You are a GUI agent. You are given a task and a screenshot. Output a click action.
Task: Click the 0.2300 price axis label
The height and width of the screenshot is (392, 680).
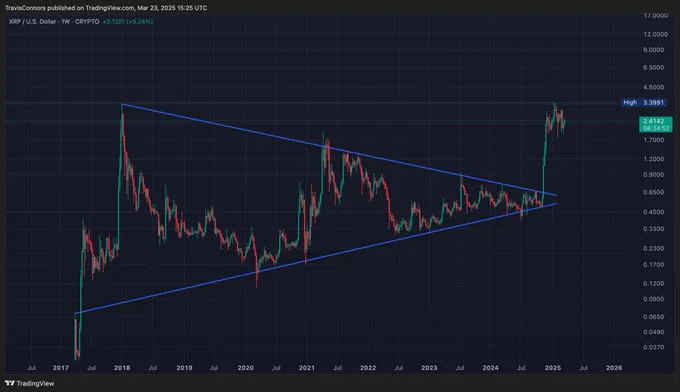click(655, 248)
